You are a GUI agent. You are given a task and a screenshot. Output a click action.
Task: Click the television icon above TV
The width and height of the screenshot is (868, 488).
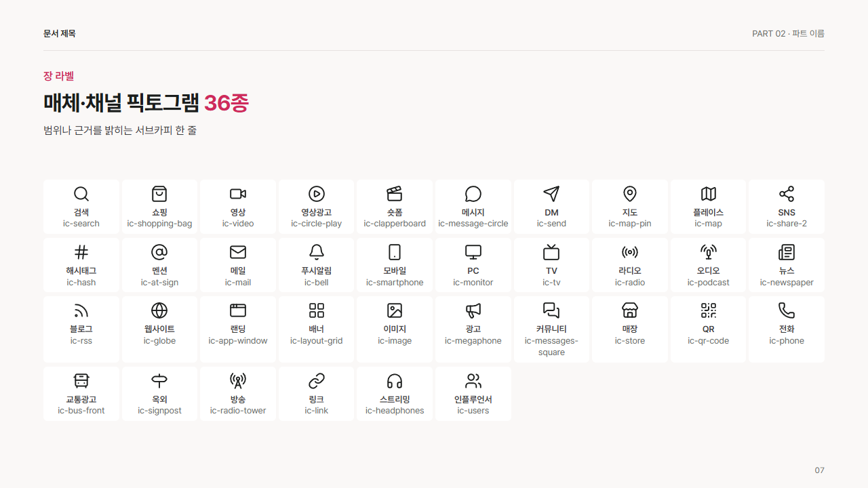coord(551,253)
